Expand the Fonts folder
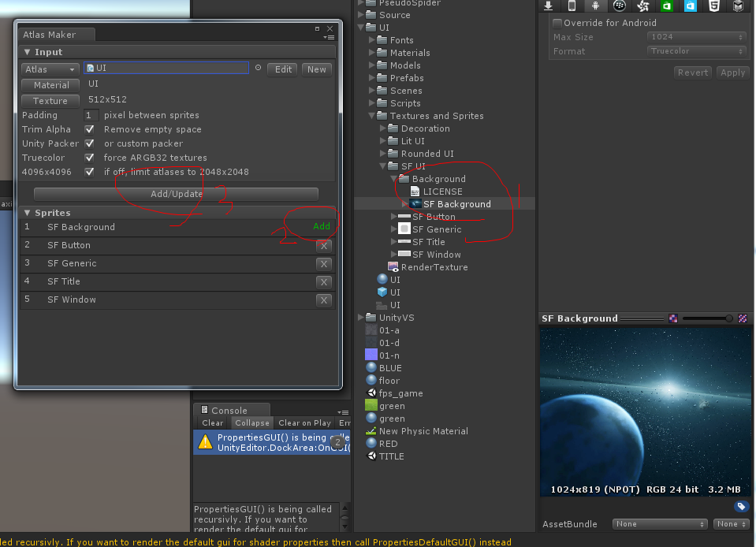This screenshot has width=756, height=547. [371, 40]
